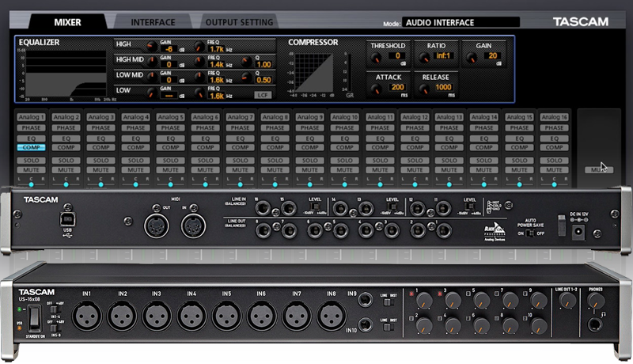SOLO the Analog 8 channel

tap(275, 160)
